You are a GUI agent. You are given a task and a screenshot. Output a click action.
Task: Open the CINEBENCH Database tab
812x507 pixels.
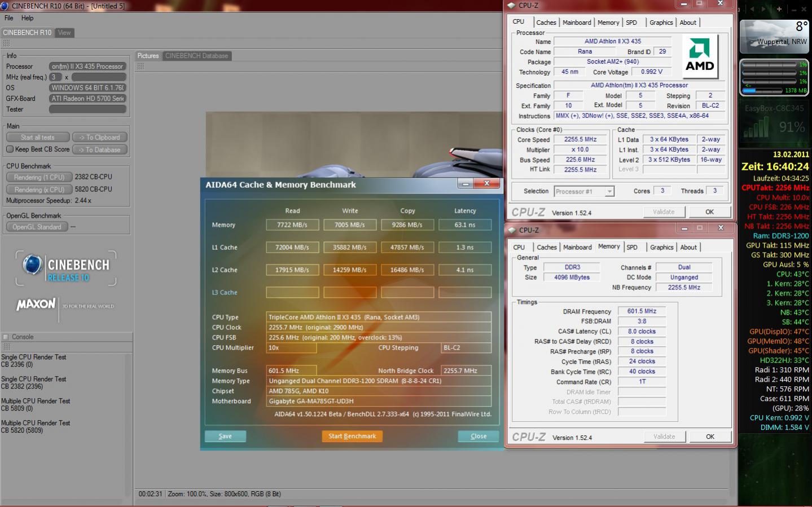[197, 56]
